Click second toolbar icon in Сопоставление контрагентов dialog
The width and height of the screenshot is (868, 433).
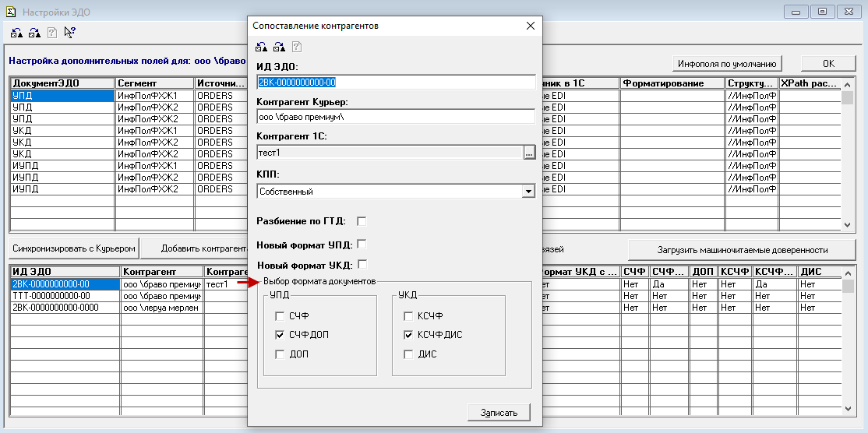click(279, 47)
